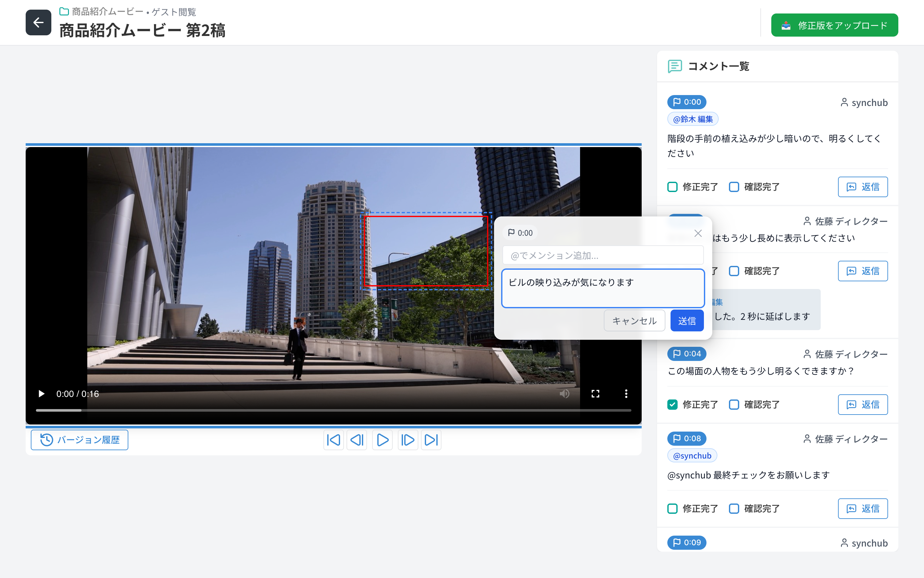Jump to the 0:09 comment timestamp
The height and width of the screenshot is (578, 924).
(687, 542)
